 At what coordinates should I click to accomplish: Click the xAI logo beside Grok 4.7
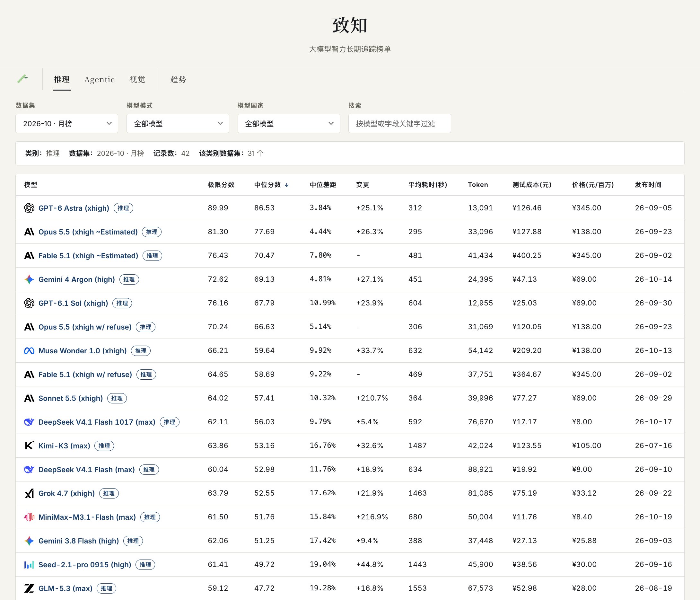(x=30, y=493)
